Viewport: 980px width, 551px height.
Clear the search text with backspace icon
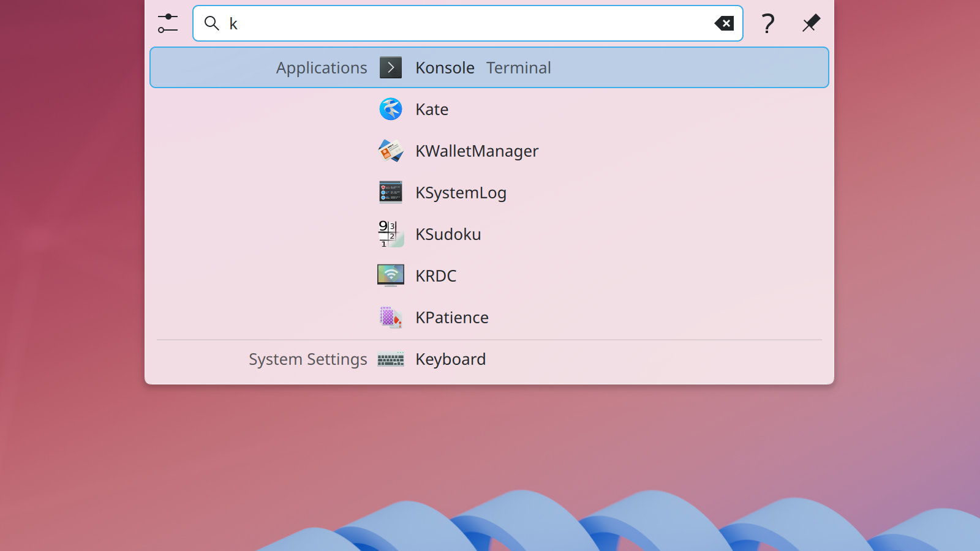(724, 23)
